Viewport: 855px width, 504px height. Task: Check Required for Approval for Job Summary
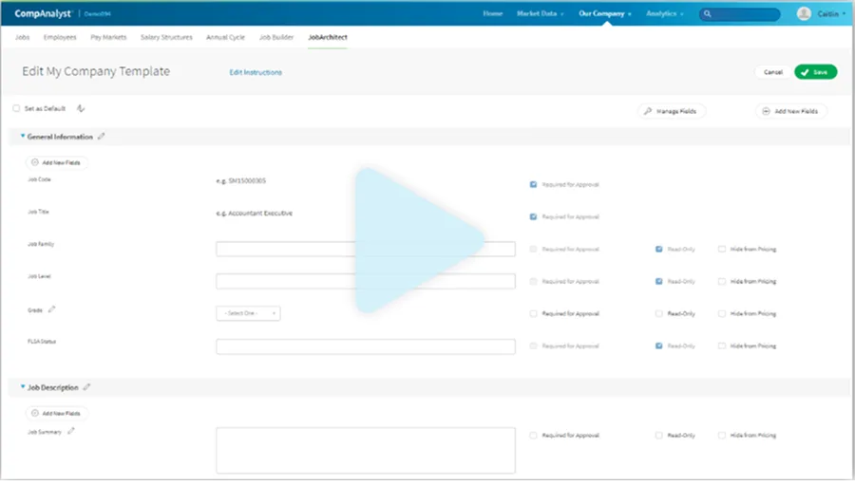[x=533, y=436]
